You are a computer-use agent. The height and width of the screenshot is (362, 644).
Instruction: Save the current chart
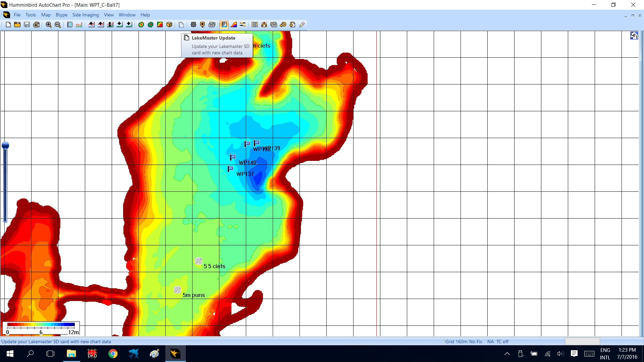(26, 24)
